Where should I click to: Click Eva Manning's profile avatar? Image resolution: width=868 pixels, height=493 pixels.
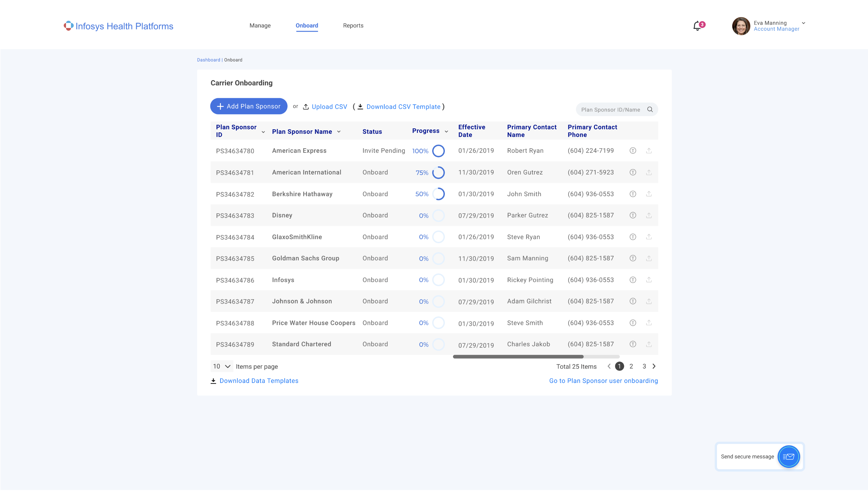[x=741, y=26]
